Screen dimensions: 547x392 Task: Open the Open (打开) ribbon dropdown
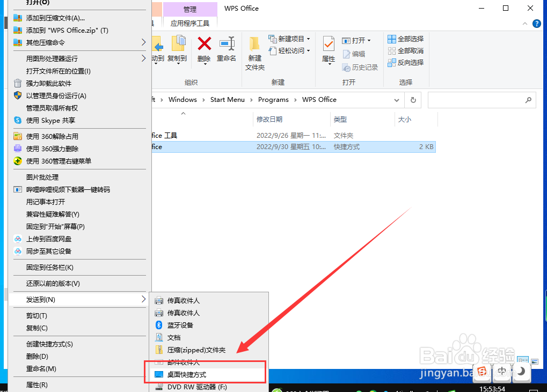point(356,40)
